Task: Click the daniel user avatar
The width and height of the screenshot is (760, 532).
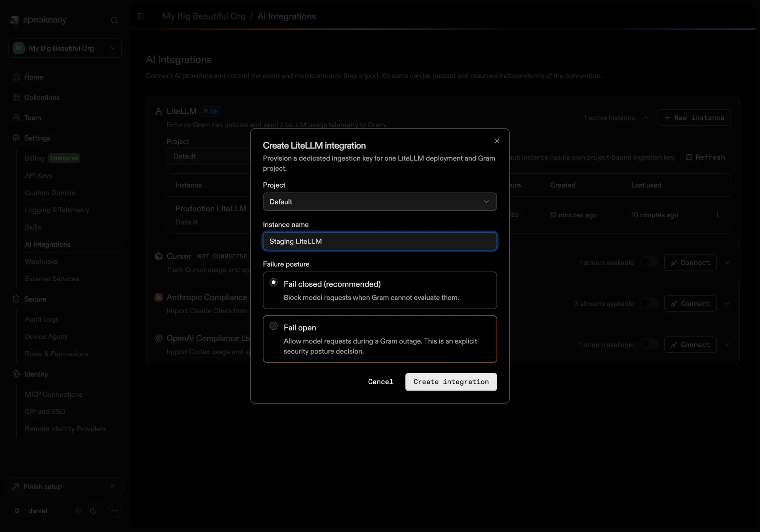Action: (x=17, y=511)
